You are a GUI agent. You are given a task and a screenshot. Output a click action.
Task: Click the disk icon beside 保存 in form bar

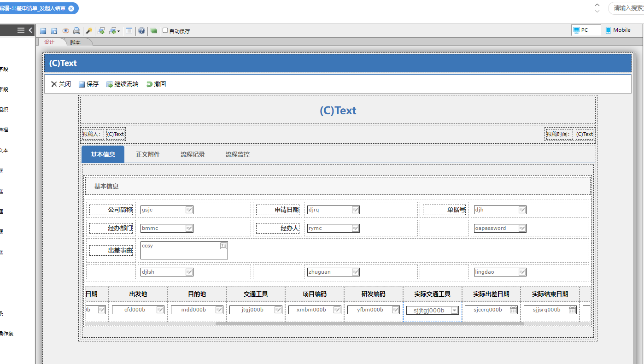[82, 84]
